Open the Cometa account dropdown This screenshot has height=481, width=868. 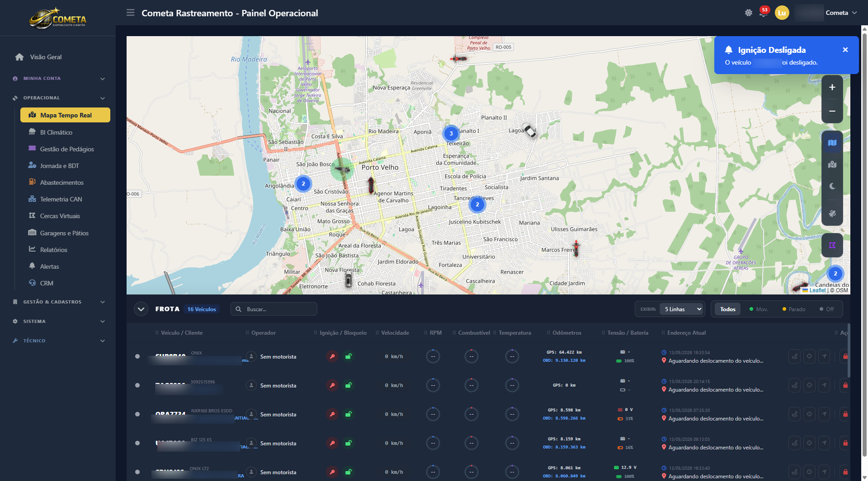(x=841, y=13)
